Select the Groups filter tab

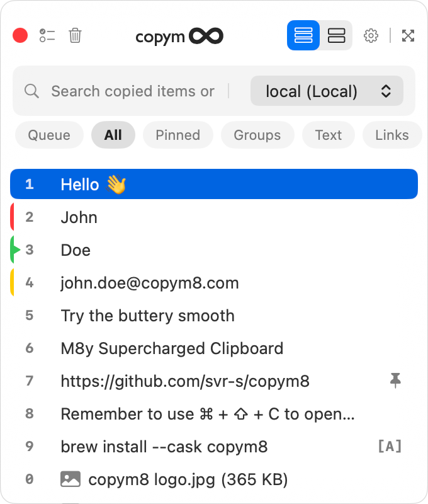coord(257,135)
